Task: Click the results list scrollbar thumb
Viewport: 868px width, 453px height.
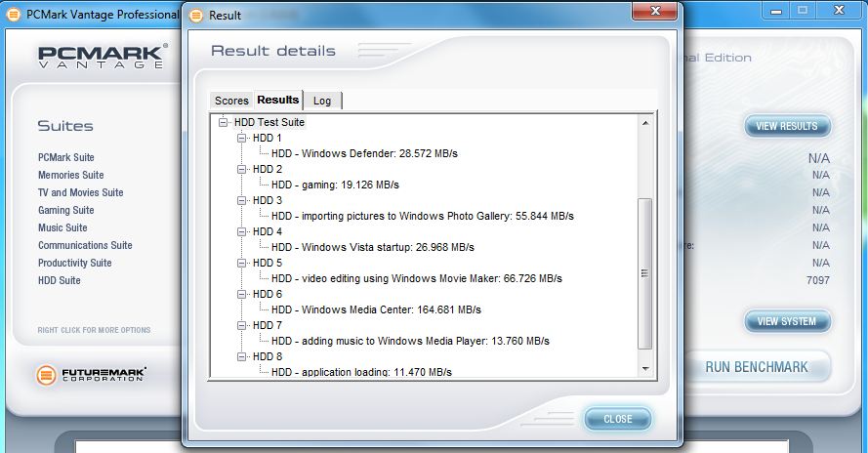Action: click(x=645, y=273)
